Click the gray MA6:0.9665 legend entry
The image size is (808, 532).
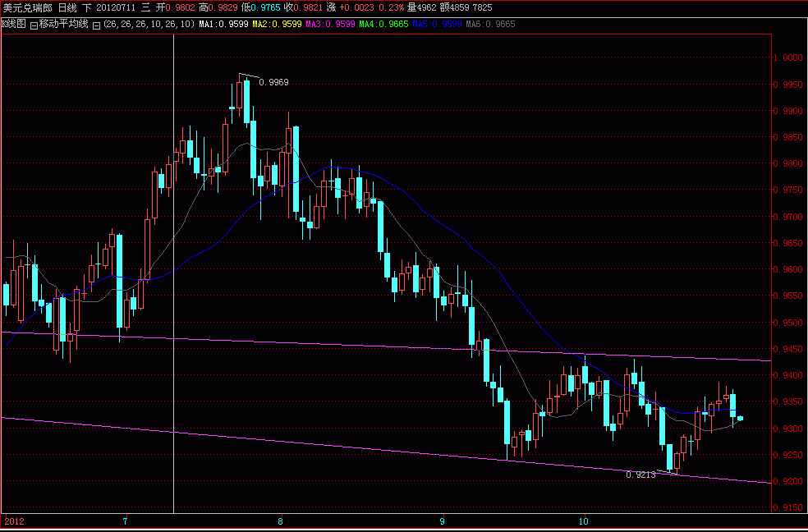point(490,24)
